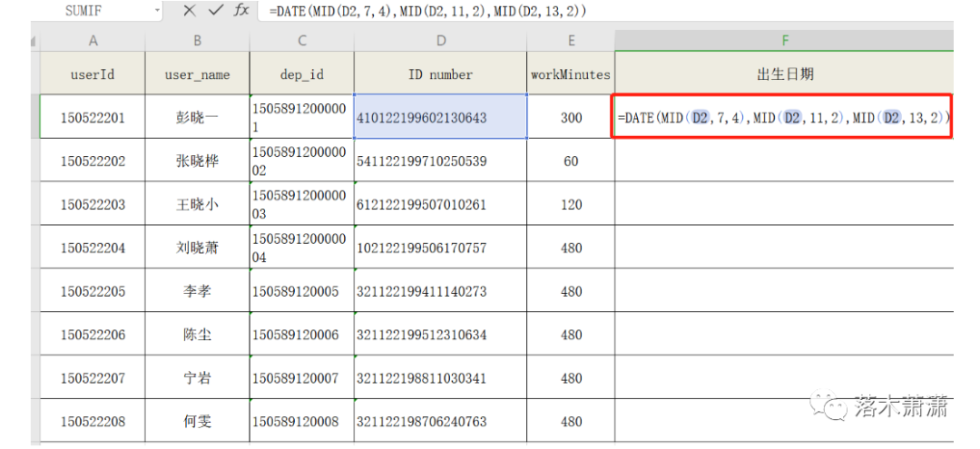The width and height of the screenshot is (980, 449).
Task: Select empty 出生日期 cell in 张晓桦 row
Action: pos(784,161)
